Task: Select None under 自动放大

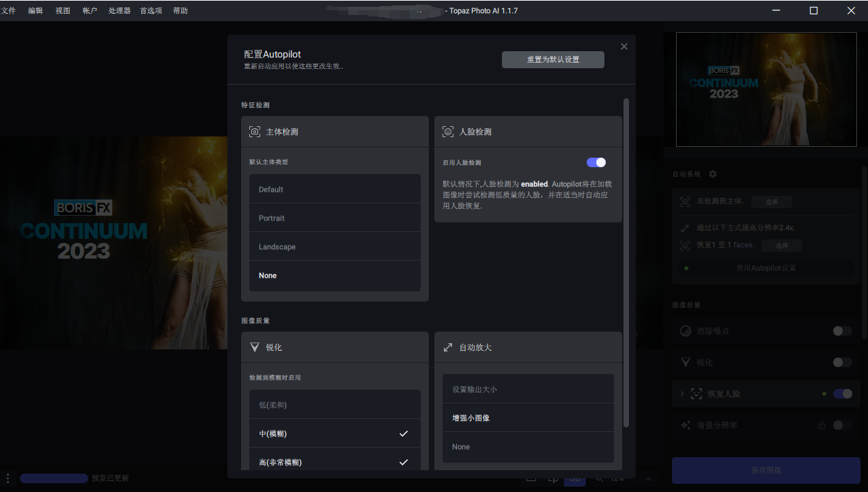Action: coord(528,446)
